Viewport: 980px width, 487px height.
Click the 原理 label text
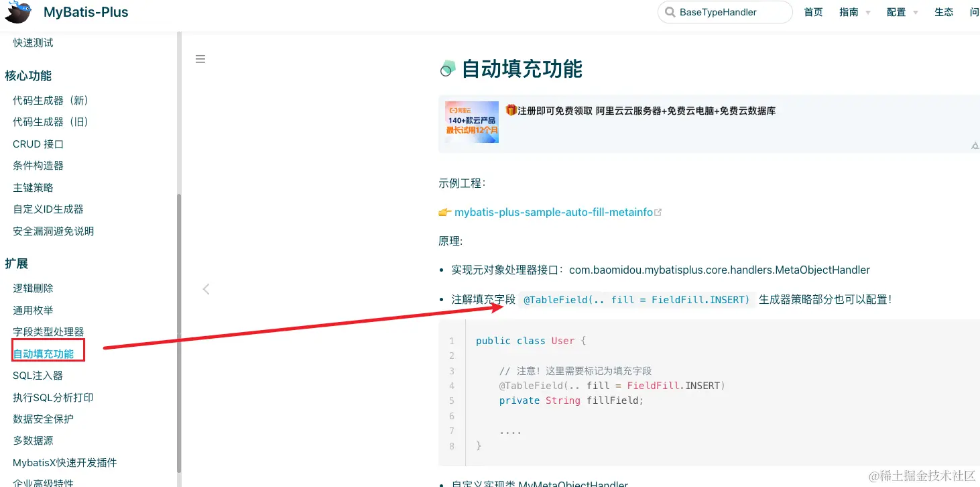[450, 241]
